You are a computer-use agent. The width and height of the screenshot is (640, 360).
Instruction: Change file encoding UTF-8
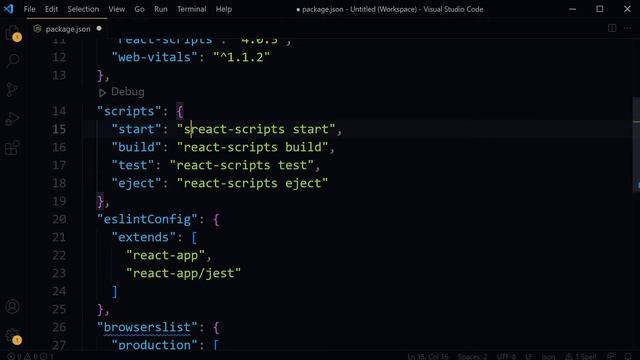point(506,356)
